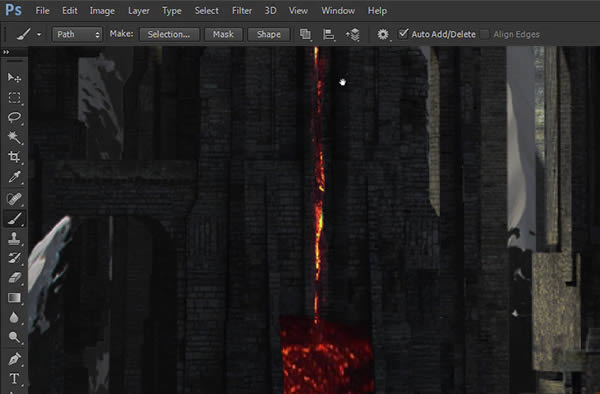The image size is (600, 394).
Task: Open the Select menu
Action: pos(207,11)
